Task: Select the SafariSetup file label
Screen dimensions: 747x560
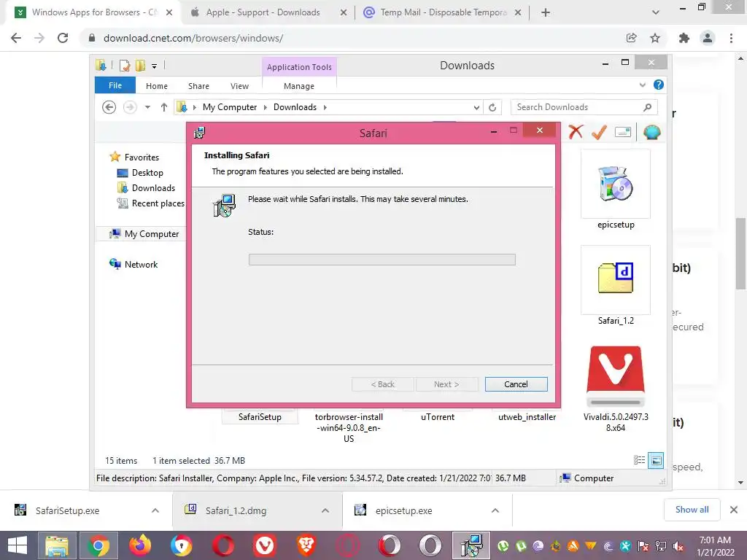Action: [260, 416]
